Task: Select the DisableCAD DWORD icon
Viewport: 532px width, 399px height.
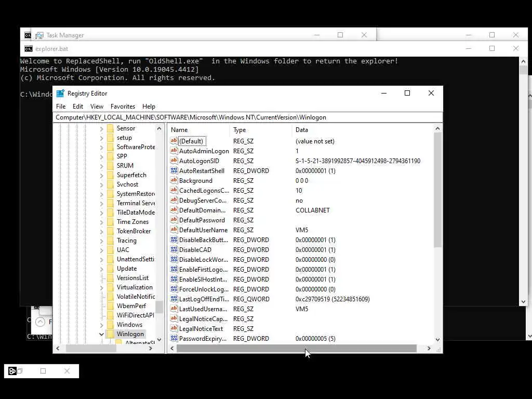Action: [174, 249]
